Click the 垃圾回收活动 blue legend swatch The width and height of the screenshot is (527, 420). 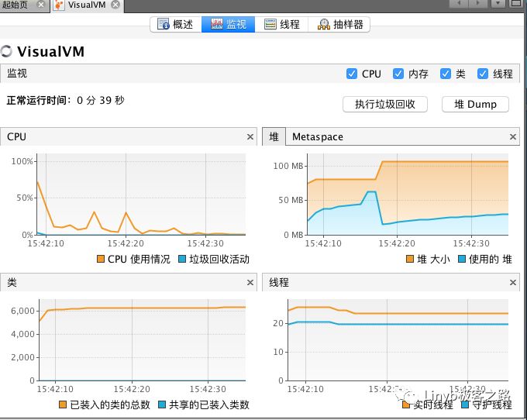182,259
